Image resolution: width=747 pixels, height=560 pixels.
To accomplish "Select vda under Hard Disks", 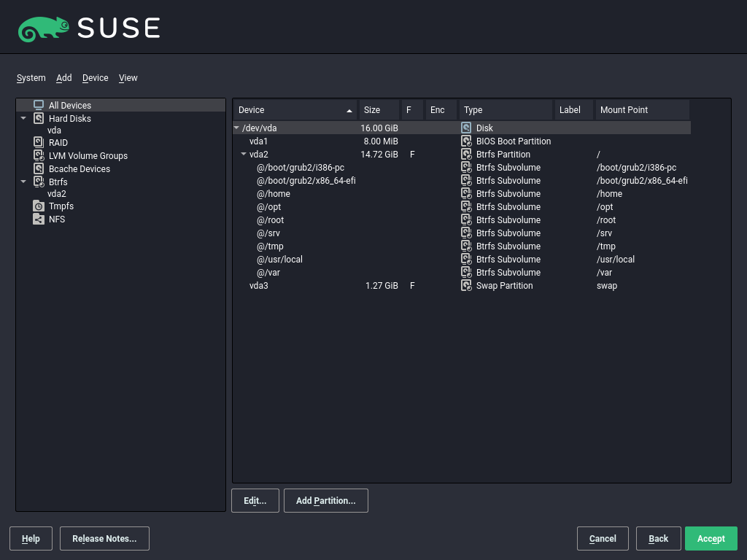I will (54, 131).
